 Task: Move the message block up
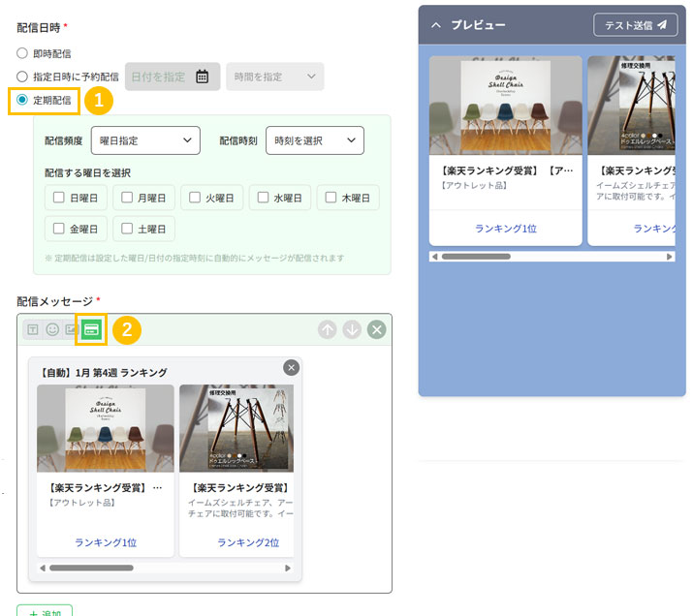click(x=328, y=329)
